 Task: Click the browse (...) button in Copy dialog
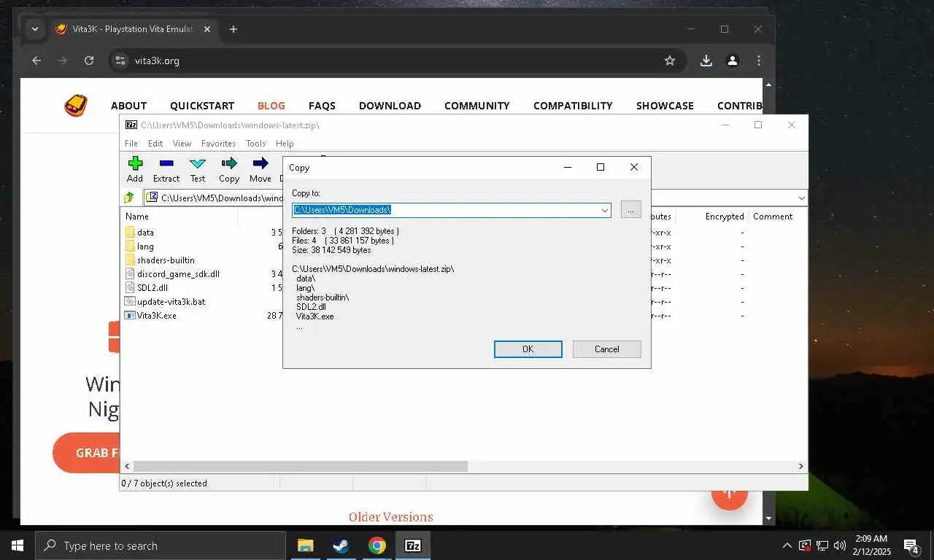630,210
